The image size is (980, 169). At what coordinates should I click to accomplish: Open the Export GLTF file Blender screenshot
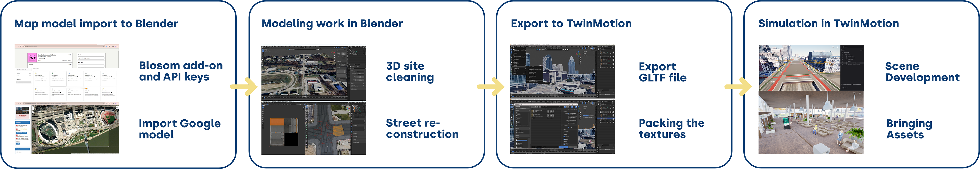point(562,72)
